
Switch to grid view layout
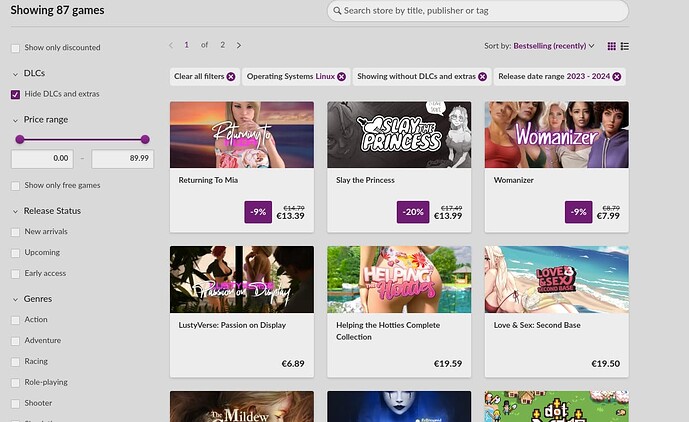611,46
